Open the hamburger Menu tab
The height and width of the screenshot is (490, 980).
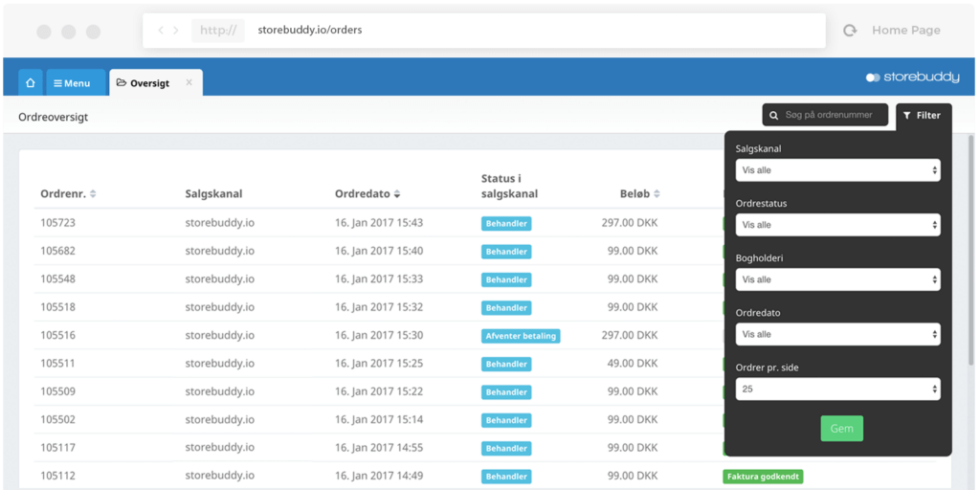(73, 83)
